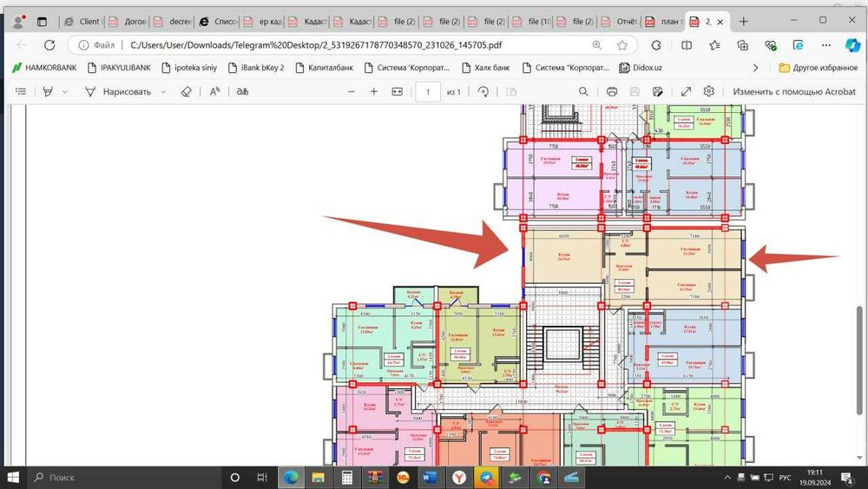Expand the highlight tool dropdown arrow
868x489 pixels.
[x=65, y=91]
